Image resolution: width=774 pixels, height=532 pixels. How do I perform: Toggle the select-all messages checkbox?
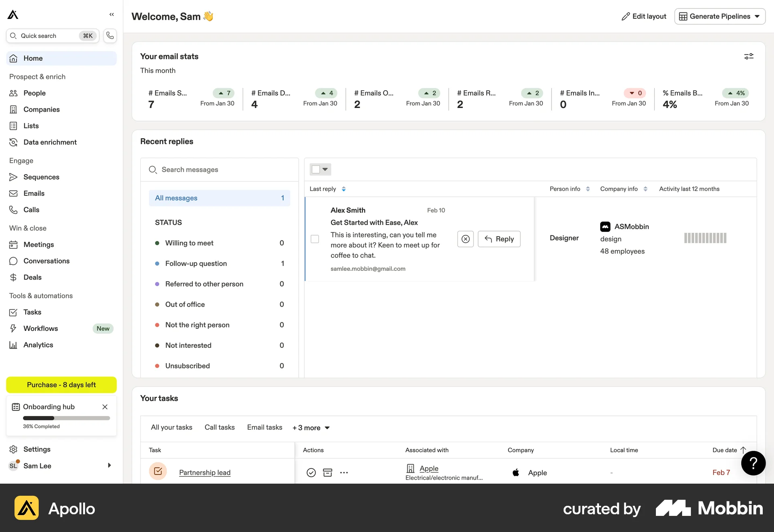coord(316,169)
